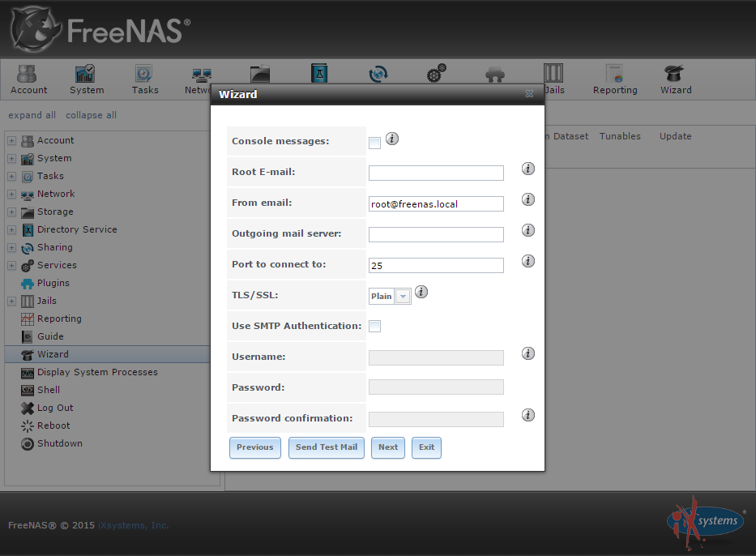Visit the iXsystems logo in the footer
Image resolution: width=756 pixels, height=556 pixels.
tap(706, 522)
